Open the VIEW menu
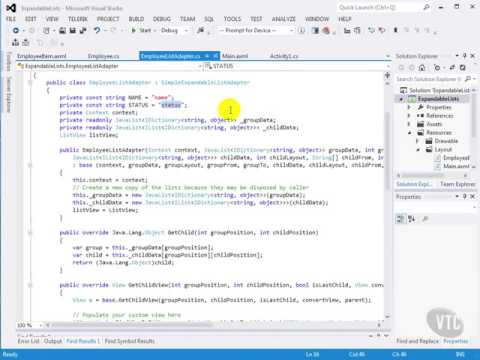Image resolution: width=480 pixels, height=360 pixels. 52,19
